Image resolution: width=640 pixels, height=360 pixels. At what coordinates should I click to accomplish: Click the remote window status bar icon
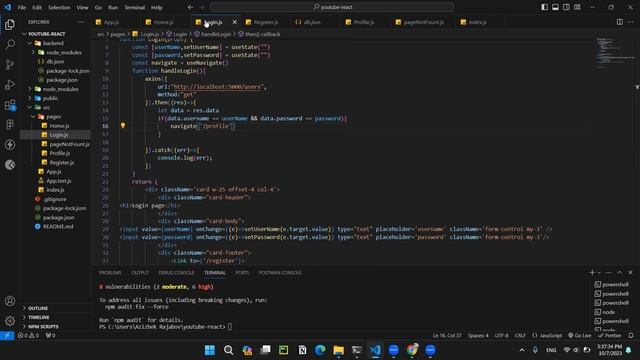[7, 336]
